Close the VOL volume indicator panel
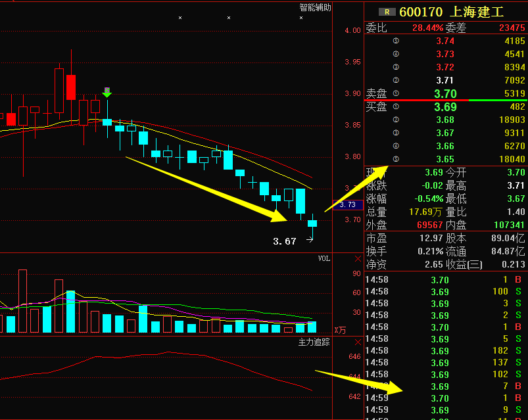Screen dimensions: 528x420 pos(358,258)
